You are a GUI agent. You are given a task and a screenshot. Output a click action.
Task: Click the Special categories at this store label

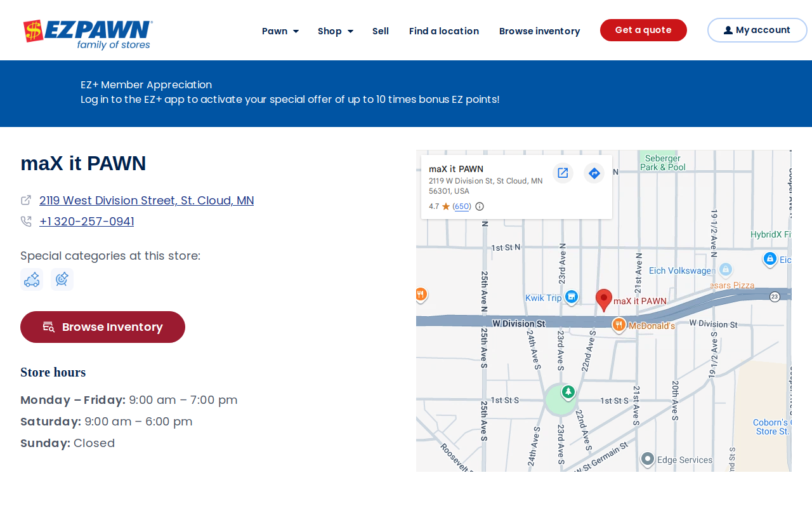(110, 256)
